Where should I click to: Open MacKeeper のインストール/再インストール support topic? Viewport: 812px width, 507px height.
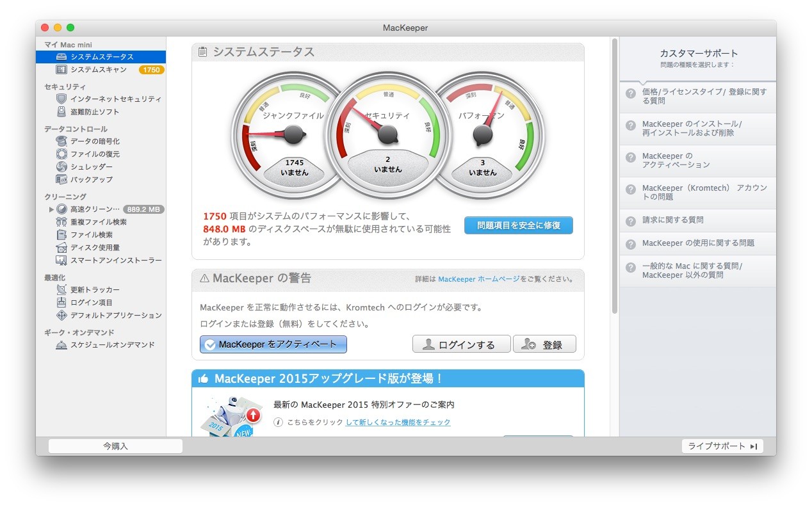coord(698,129)
